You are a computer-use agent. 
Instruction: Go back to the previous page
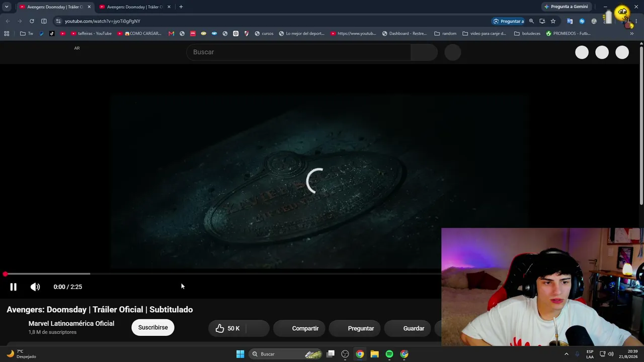point(8,21)
